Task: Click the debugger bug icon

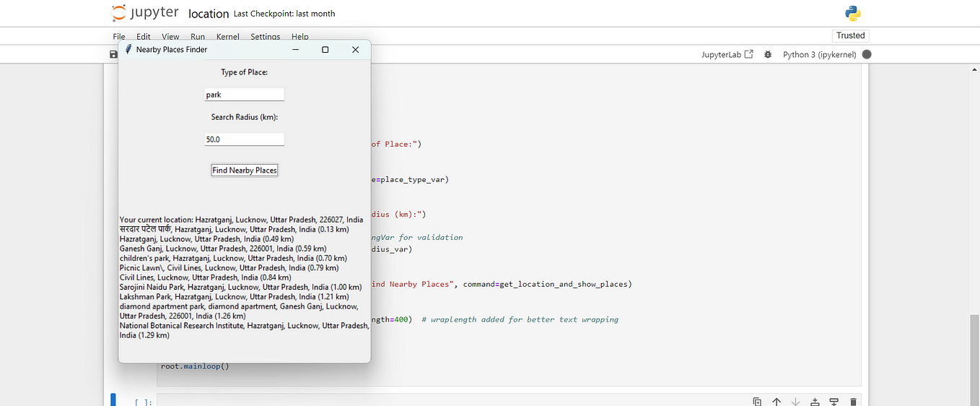Action: click(768, 54)
